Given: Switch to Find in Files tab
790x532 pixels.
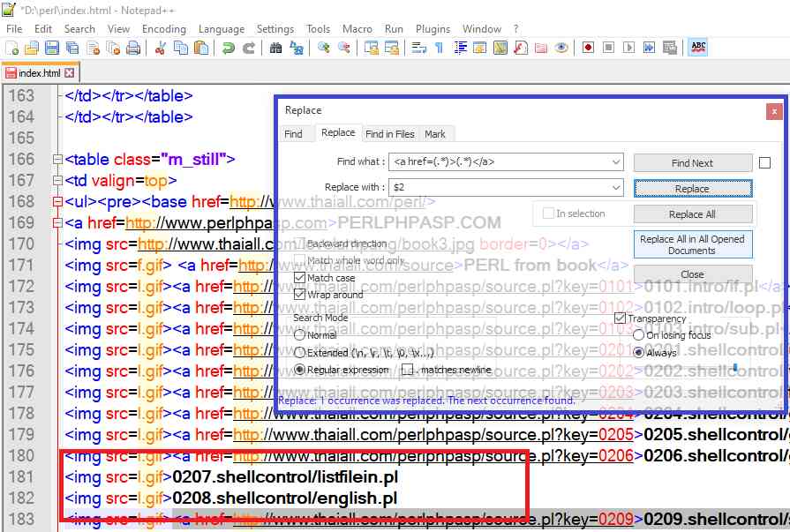Looking at the screenshot, I should [x=389, y=134].
